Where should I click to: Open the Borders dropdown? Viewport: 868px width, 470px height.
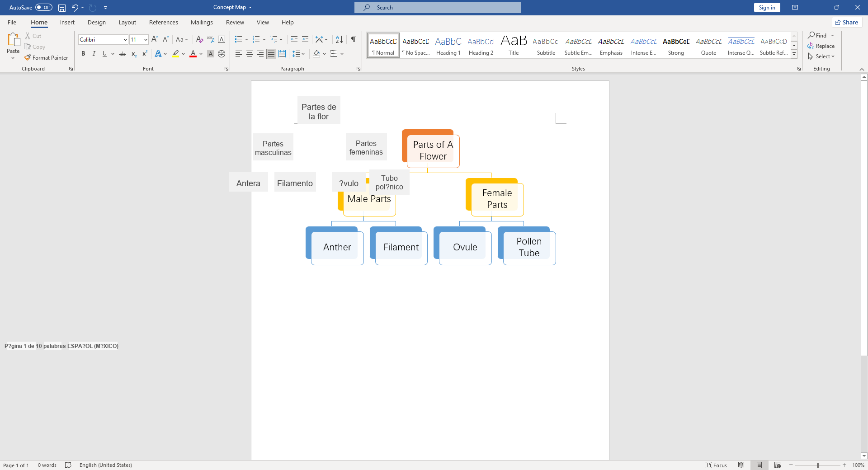[x=342, y=54]
